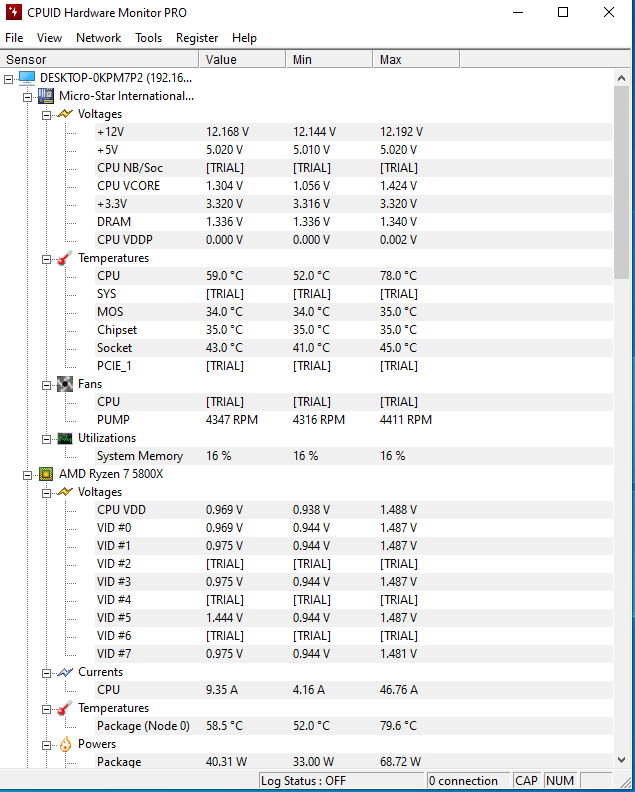Collapse the AMD Ryzen 7 5800X node
635x792 pixels.
coord(27,475)
